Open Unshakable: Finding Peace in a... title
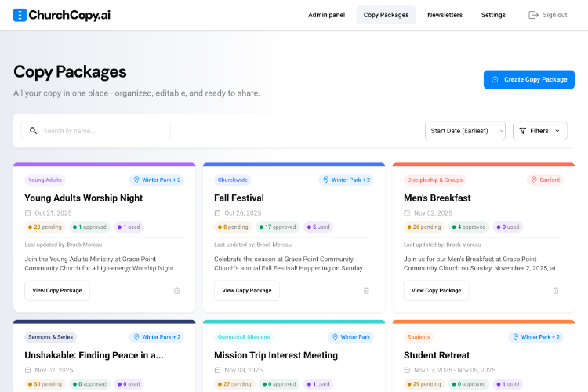The width and height of the screenshot is (588, 392). (x=94, y=355)
